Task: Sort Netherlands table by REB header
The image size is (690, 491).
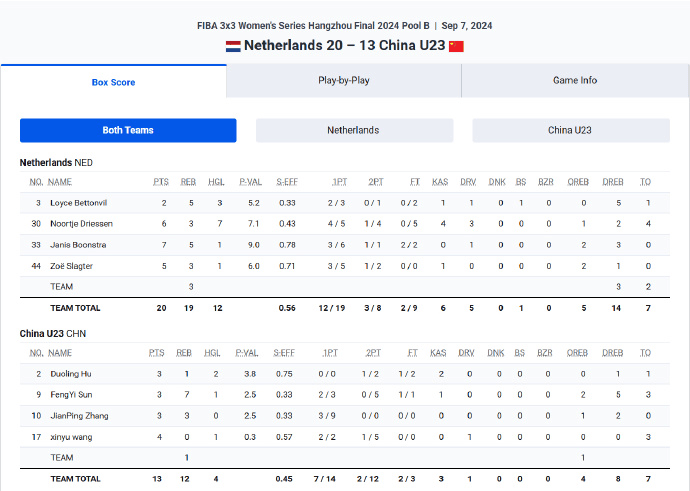Action: point(188,182)
